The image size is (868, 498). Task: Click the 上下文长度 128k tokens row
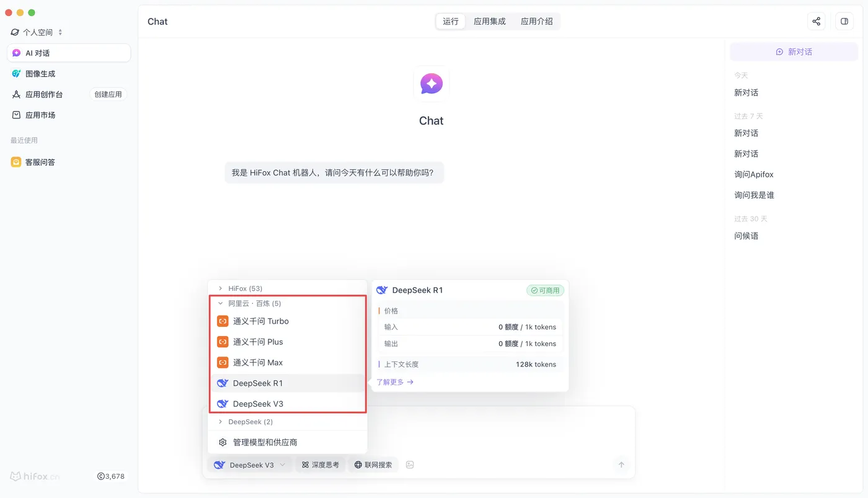tap(470, 364)
